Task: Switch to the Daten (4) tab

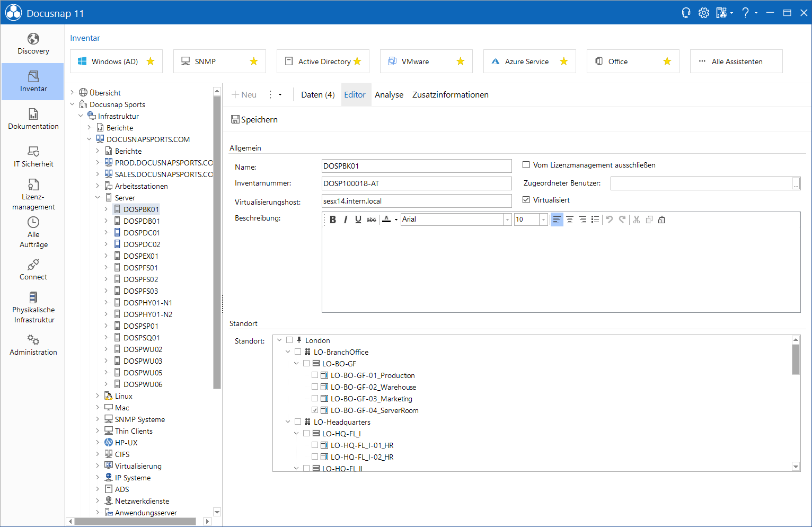Action: coord(318,95)
